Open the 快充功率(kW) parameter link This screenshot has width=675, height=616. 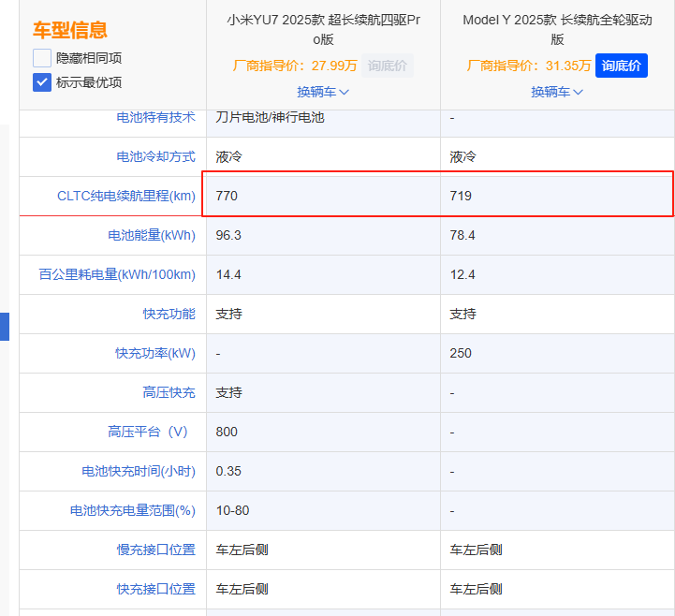pos(155,353)
